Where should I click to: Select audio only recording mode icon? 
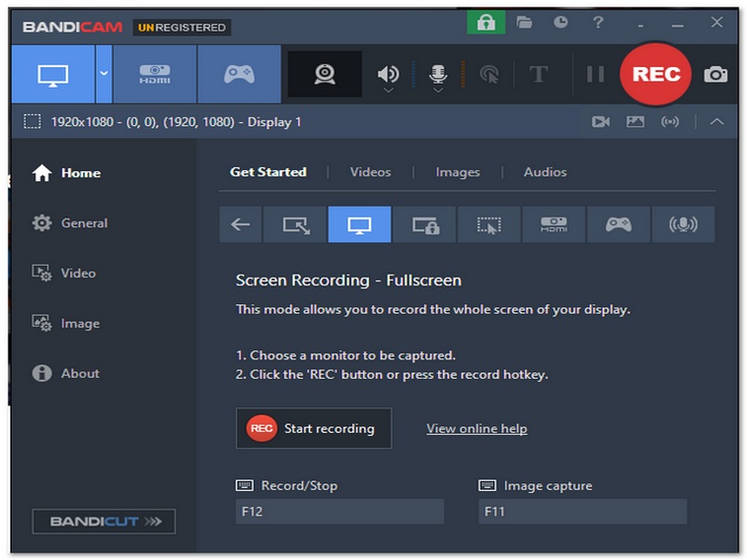[684, 224]
